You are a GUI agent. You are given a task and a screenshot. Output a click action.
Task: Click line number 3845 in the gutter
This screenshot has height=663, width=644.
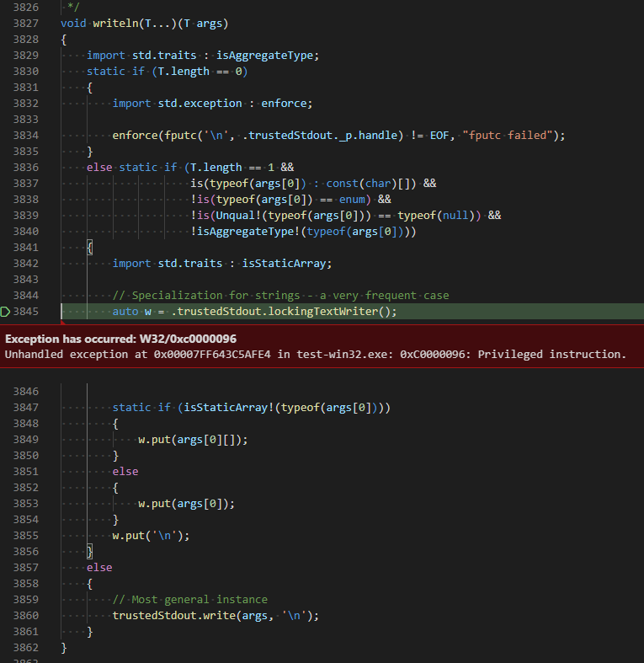pyautogui.click(x=26, y=312)
